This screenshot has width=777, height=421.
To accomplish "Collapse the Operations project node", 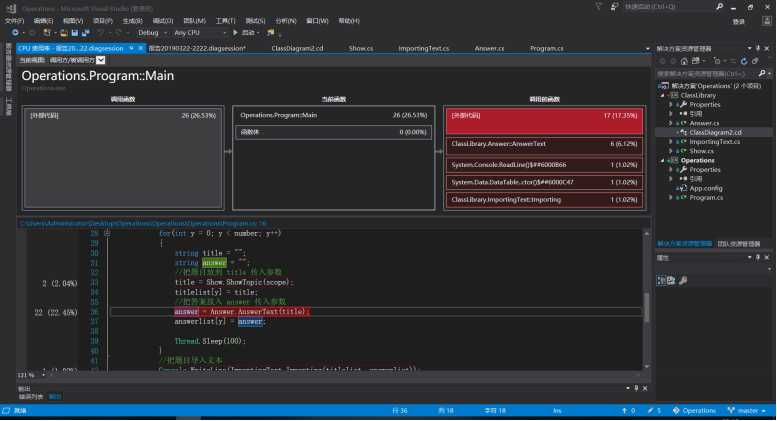I will tap(663, 160).
